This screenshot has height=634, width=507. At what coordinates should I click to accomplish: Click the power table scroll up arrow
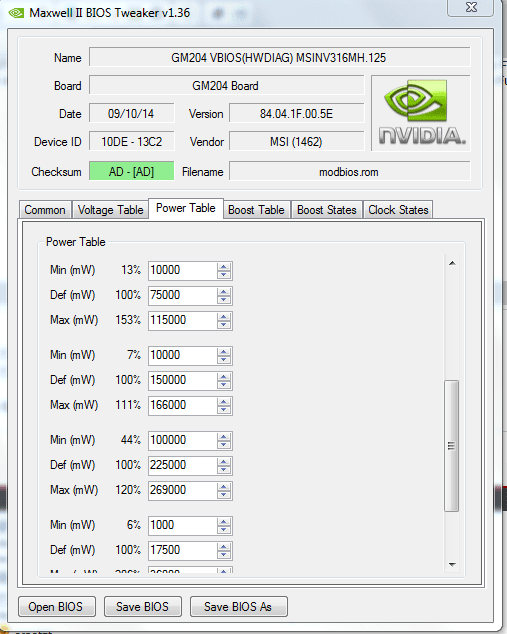pos(452,263)
